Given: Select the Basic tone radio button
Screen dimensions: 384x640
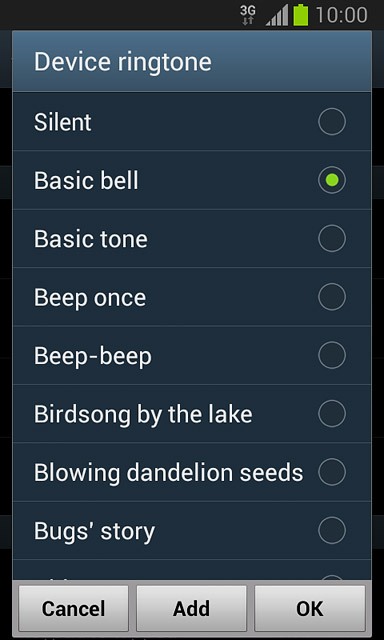Looking at the screenshot, I should click(332, 238).
